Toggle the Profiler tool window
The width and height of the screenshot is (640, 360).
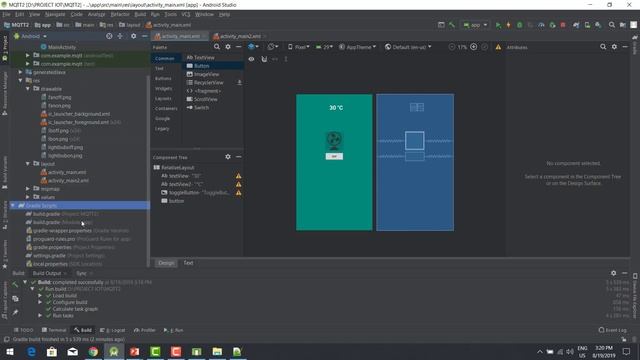pos(144,330)
